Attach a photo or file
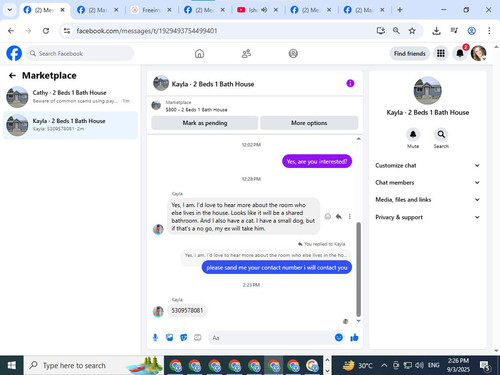The image size is (500, 375). [x=169, y=338]
